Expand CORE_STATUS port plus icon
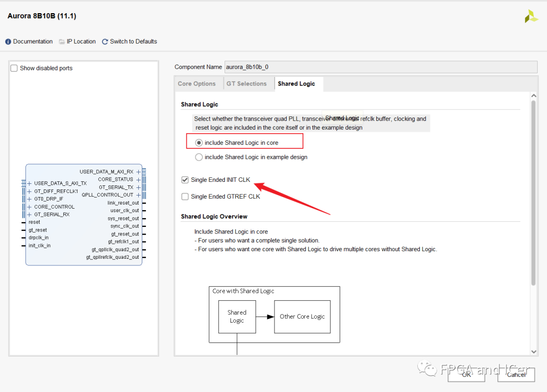This screenshot has height=392, width=547. 138,180
